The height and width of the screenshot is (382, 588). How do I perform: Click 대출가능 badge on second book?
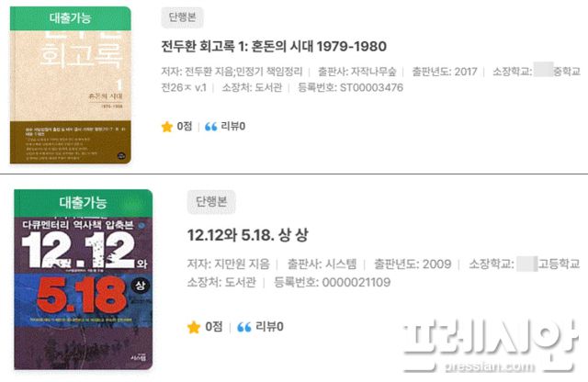84,203
